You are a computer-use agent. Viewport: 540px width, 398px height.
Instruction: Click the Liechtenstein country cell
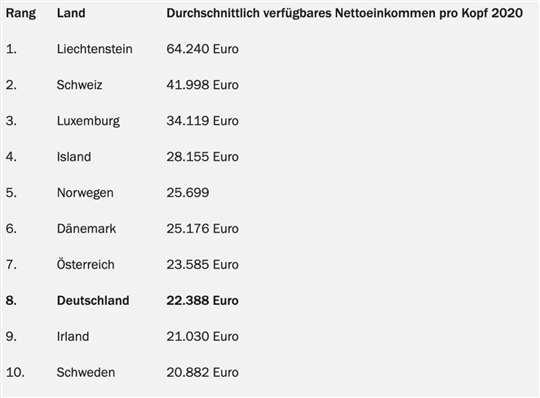[x=95, y=49]
